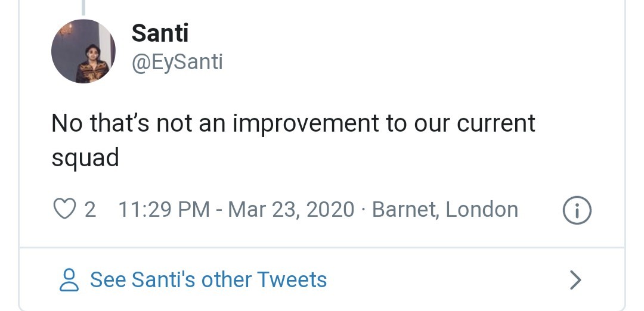Viewport: 644px width, 311px height.
Task: Click the tweet's first line of text
Action: pyautogui.click(x=293, y=123)
